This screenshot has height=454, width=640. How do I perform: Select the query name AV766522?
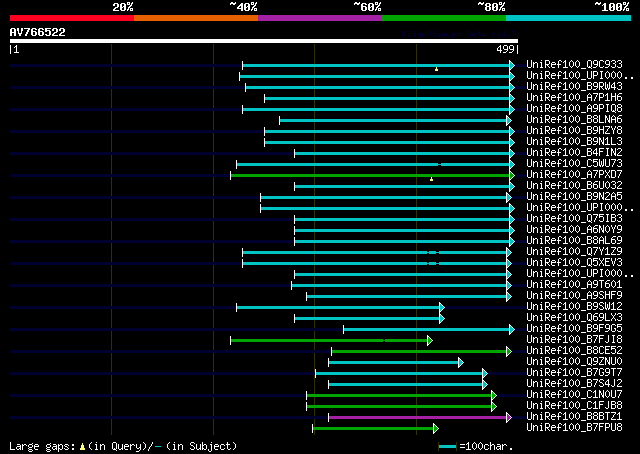(38, 32)
